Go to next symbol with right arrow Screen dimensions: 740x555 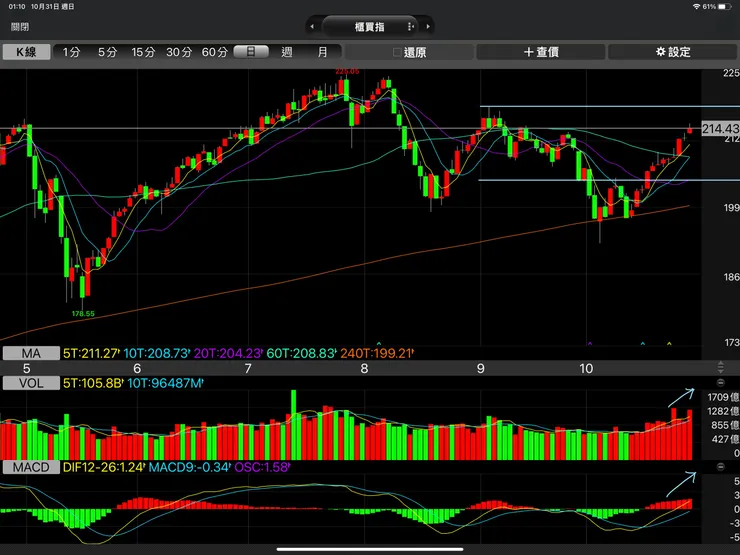(428, 26)
